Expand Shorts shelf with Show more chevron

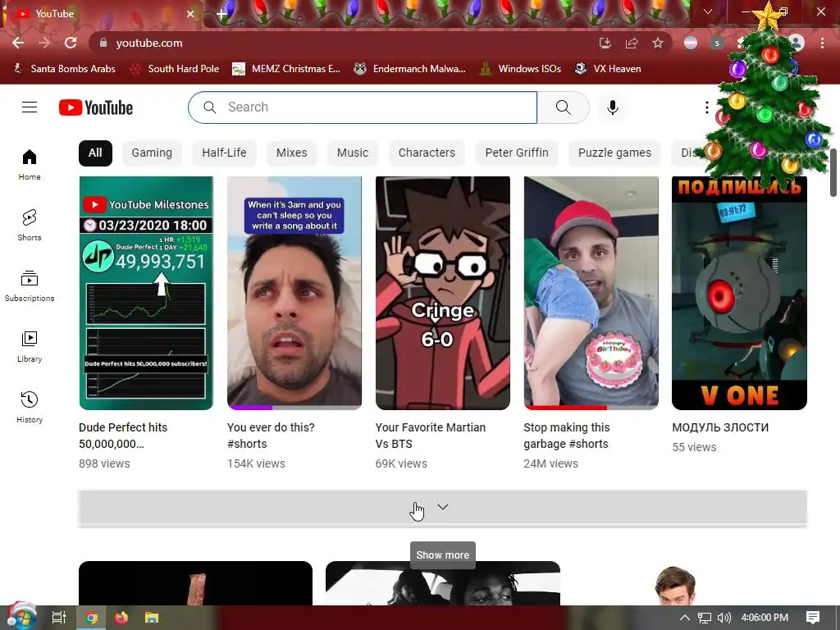click(x=442, y=507)
